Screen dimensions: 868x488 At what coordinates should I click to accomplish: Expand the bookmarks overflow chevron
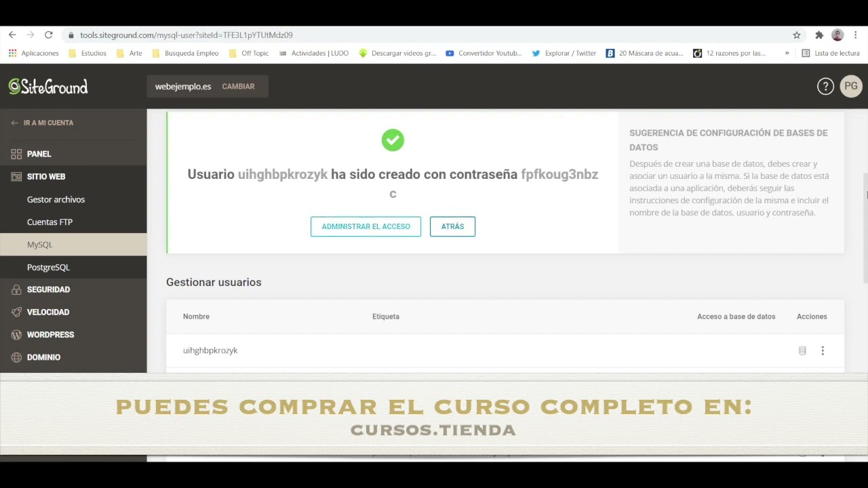coord(787,53)
